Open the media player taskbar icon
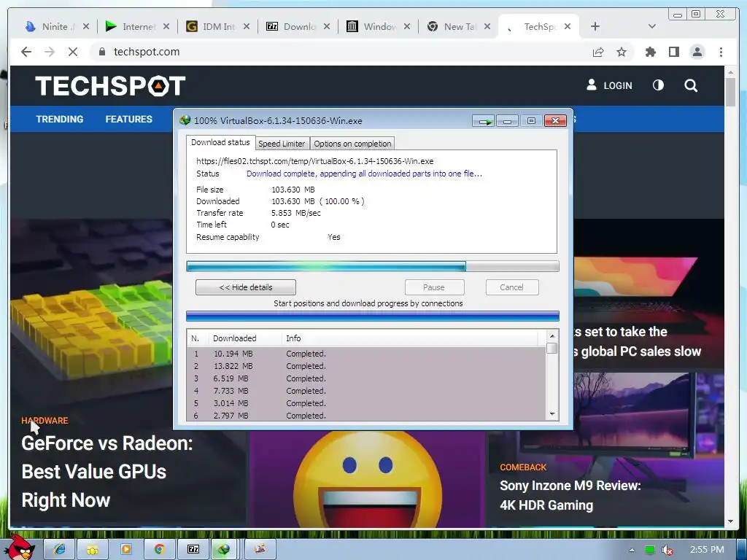 coord(125,550)
